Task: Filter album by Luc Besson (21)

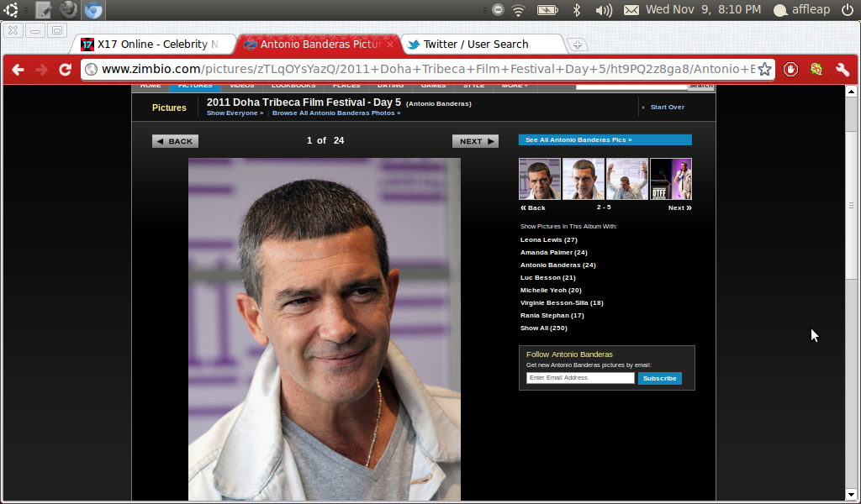Action: coord(548,277)
